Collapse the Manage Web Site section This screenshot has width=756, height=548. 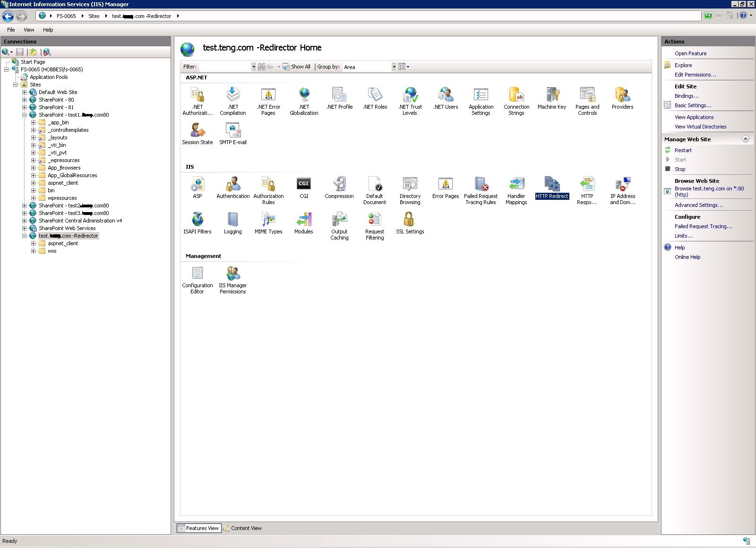point(745,139)
